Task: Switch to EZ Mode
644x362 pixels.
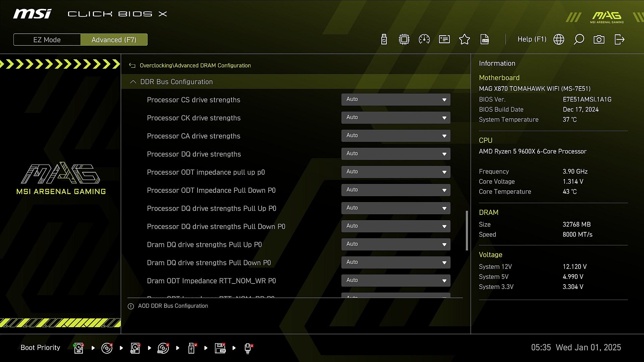Action: tap(47, 40)
